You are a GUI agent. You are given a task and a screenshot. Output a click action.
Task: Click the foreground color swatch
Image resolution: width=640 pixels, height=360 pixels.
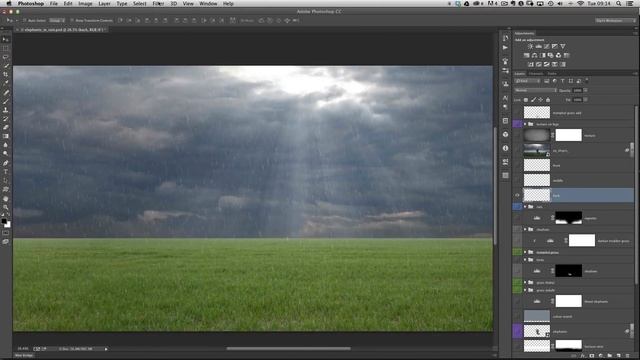click(x=4, y=221)
